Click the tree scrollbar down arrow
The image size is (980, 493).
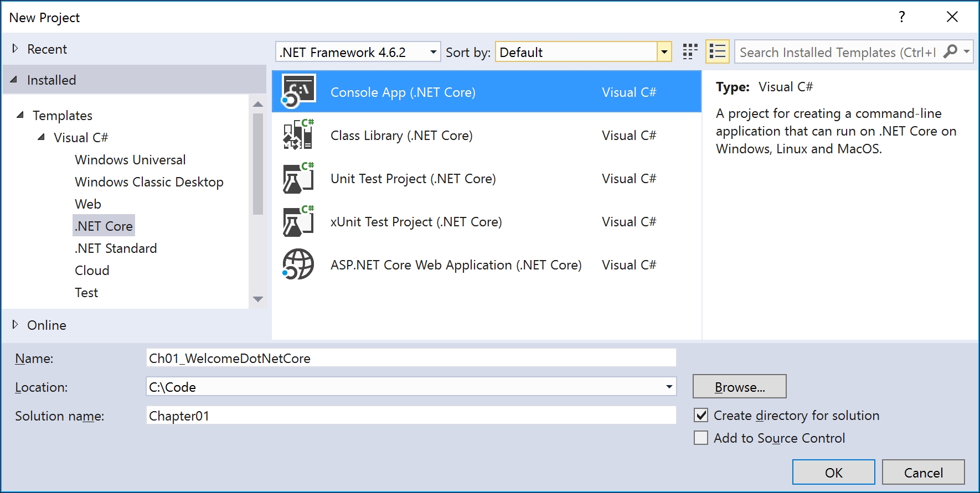click(257, 299)
